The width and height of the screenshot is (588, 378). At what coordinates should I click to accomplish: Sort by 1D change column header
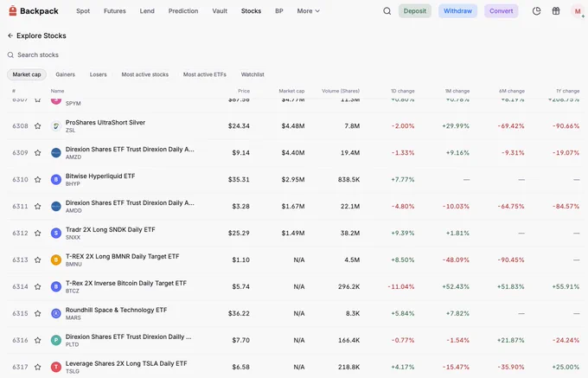(403, 91)
